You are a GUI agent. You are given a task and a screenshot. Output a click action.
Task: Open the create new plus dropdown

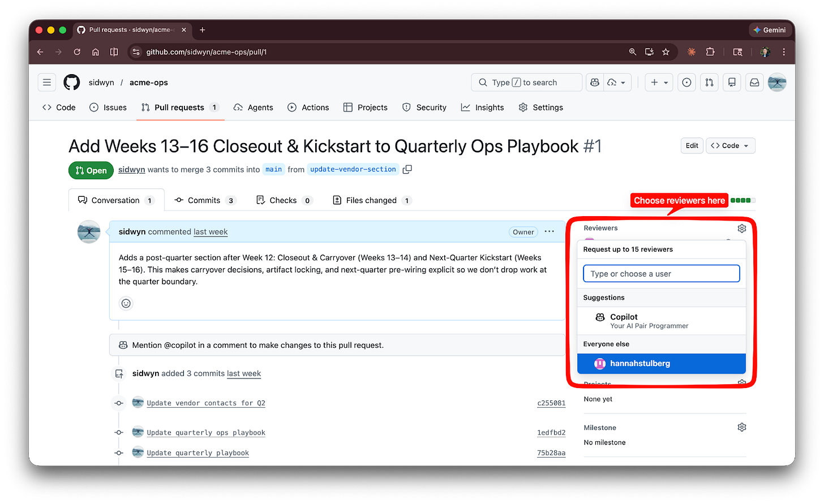(659, 83)
